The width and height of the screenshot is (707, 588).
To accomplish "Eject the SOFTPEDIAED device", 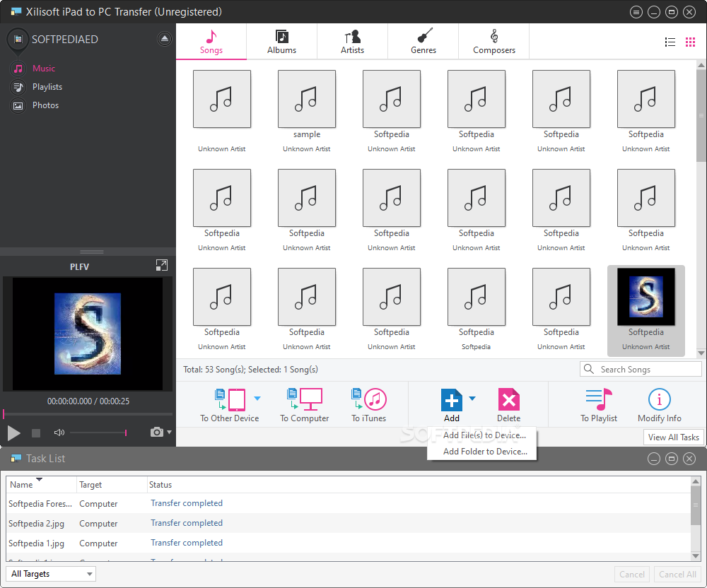I will click(165, 39).
